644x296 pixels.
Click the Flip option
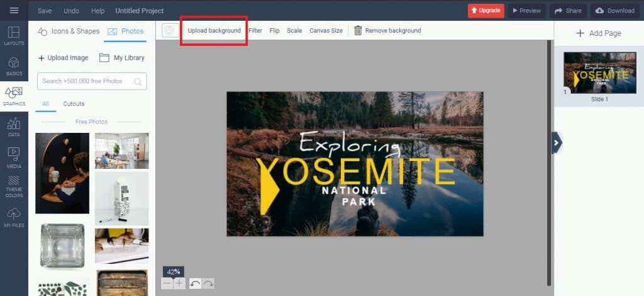274,30
